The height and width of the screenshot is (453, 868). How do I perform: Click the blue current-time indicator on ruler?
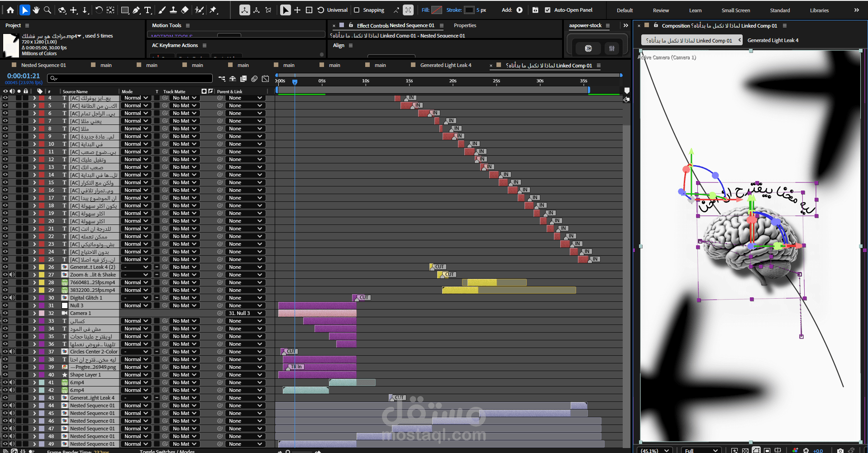295,82
